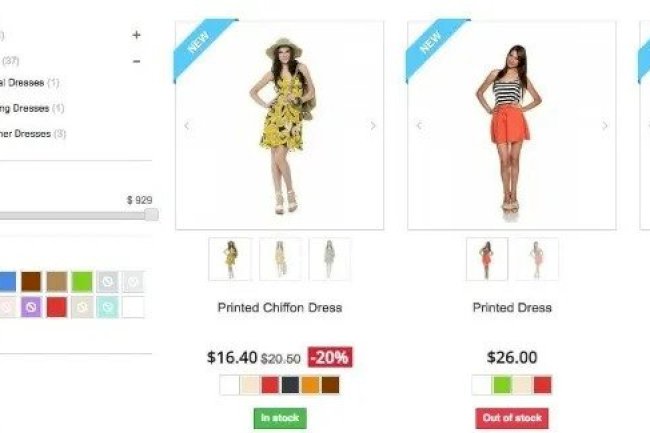
Task: Choose orange color option for Chiffon Dress
Action: [310, 385]
